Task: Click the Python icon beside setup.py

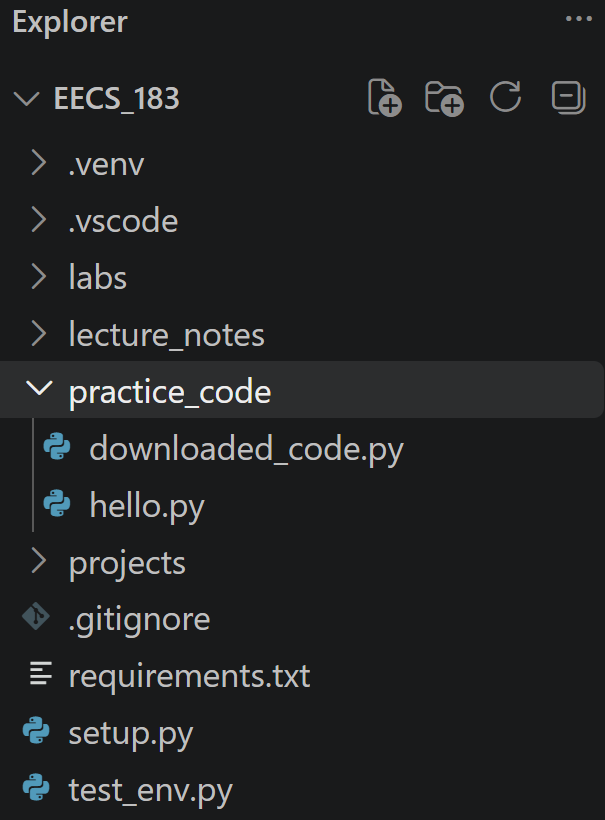Action: pos(36,731)
